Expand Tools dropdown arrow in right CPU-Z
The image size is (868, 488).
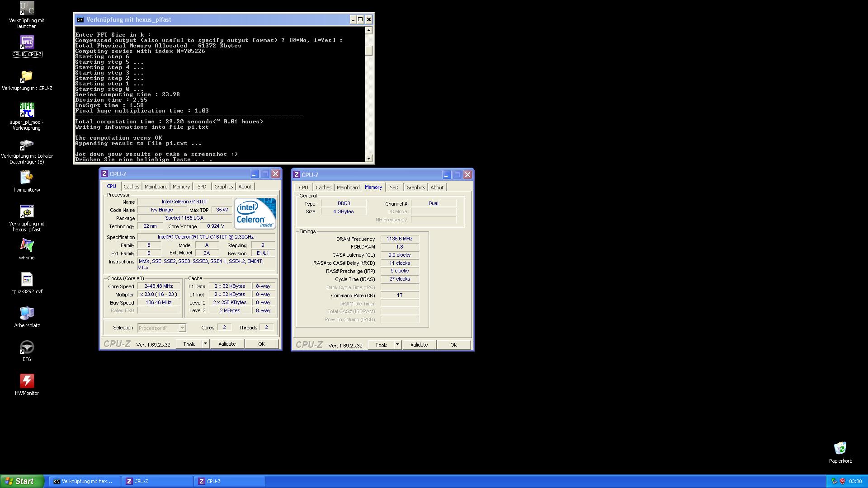pyautogui.click(x=397, y=345)
